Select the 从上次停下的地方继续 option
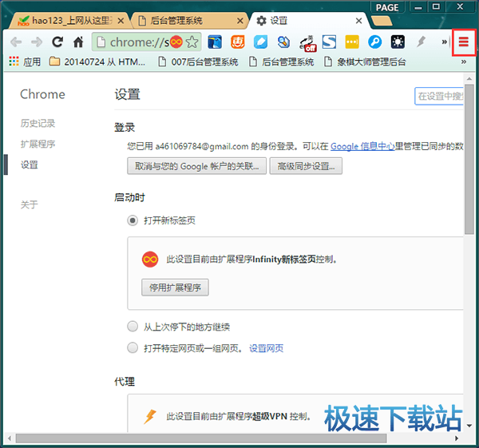This screenshot has width=479, height=448. (x=133, y=327)
